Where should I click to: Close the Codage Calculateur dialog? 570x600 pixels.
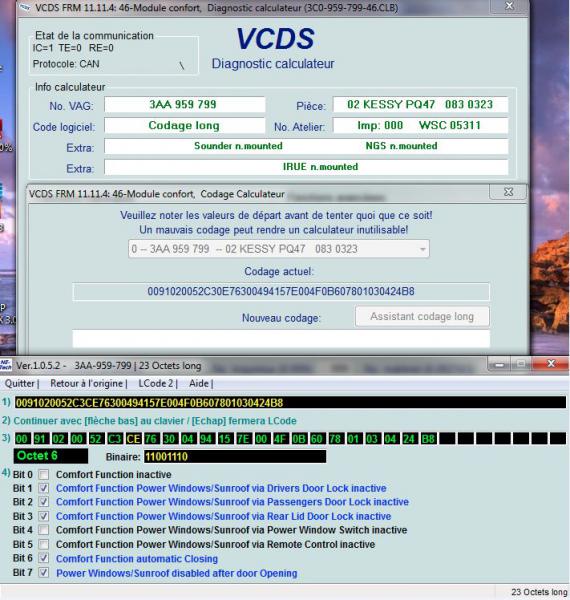pyautogui.click(x=508, y=192)
